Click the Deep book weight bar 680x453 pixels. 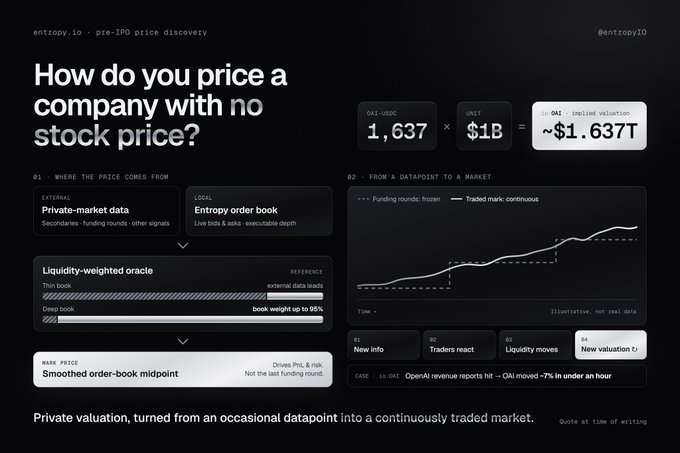click(x=183, y=319)
